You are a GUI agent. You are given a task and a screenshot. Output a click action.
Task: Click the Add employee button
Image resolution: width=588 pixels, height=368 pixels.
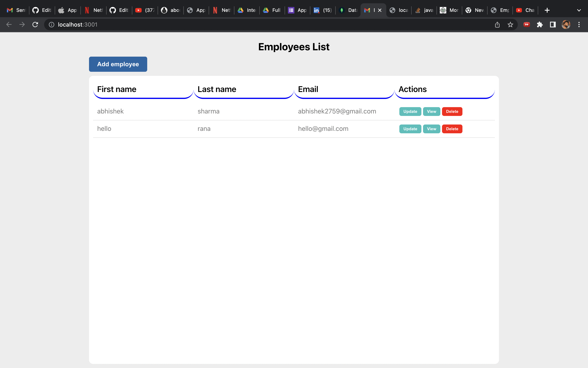118,64
